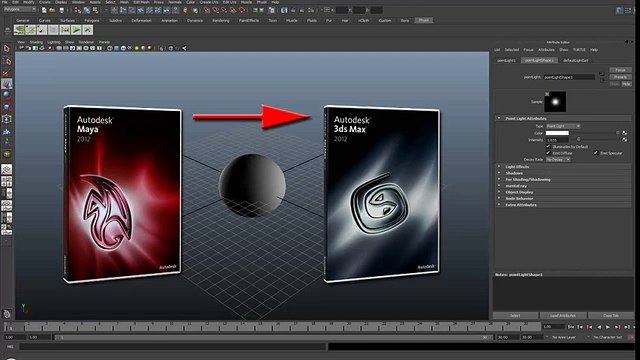The width and height of the screenshot is (640, 360).
Task: Collapse Point Light Attributes section
Action: (x=499, y=118)
